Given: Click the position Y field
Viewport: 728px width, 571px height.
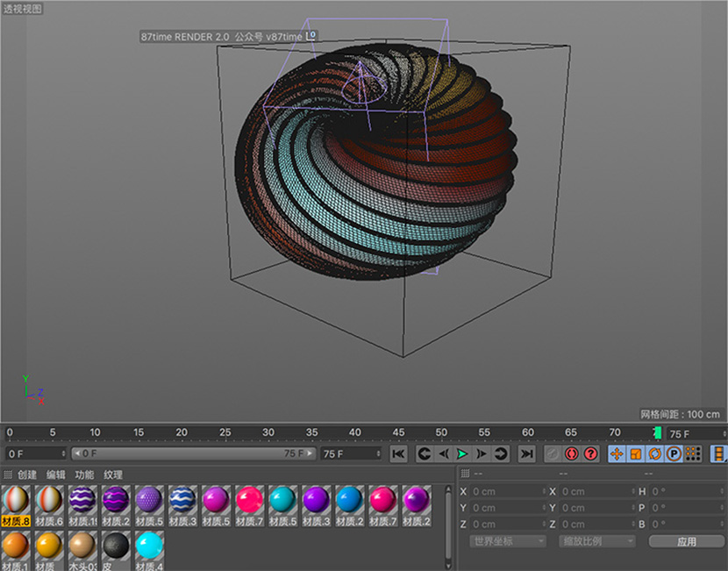Looking at the screenshot, I should coord(508,508).
